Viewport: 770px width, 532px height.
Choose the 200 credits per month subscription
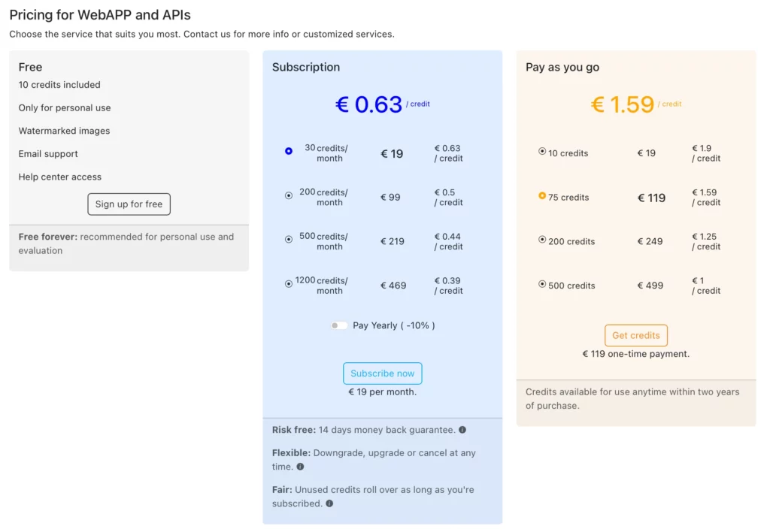(288, 195)
